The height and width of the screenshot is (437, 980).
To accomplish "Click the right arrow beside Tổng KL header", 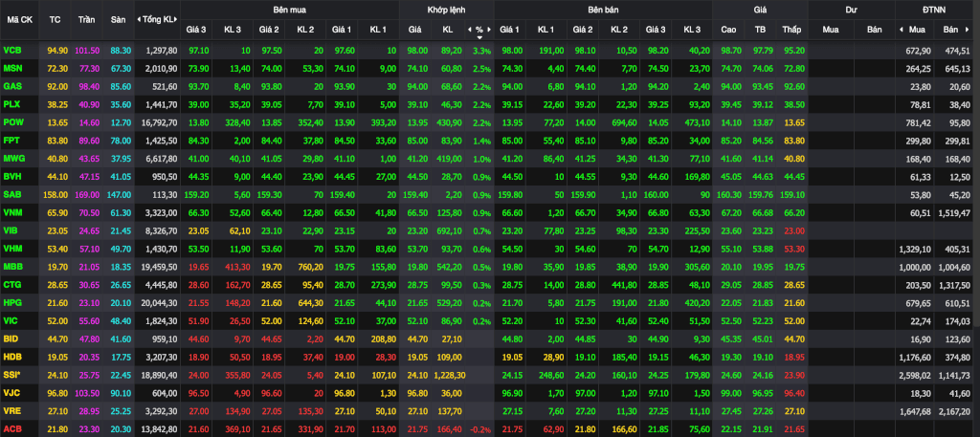I will [x=178, y=19].
